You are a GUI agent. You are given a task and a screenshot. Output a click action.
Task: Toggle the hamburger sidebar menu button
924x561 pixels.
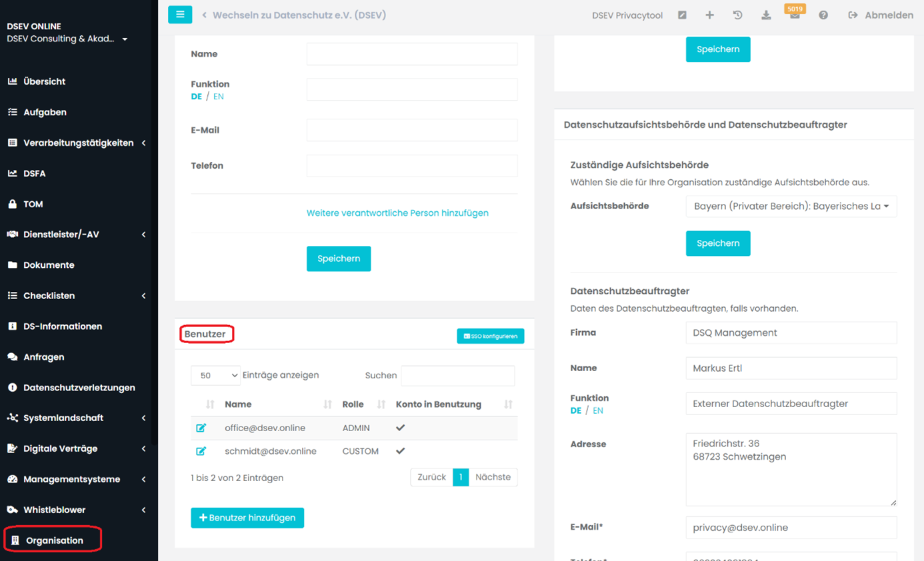click(180, 14)
